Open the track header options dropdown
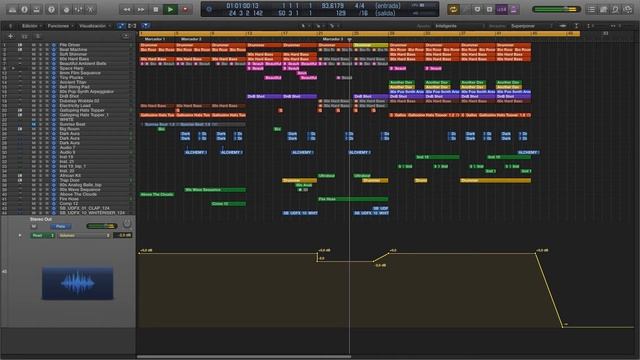The image size is (640, 360). (x=126, y=36)
